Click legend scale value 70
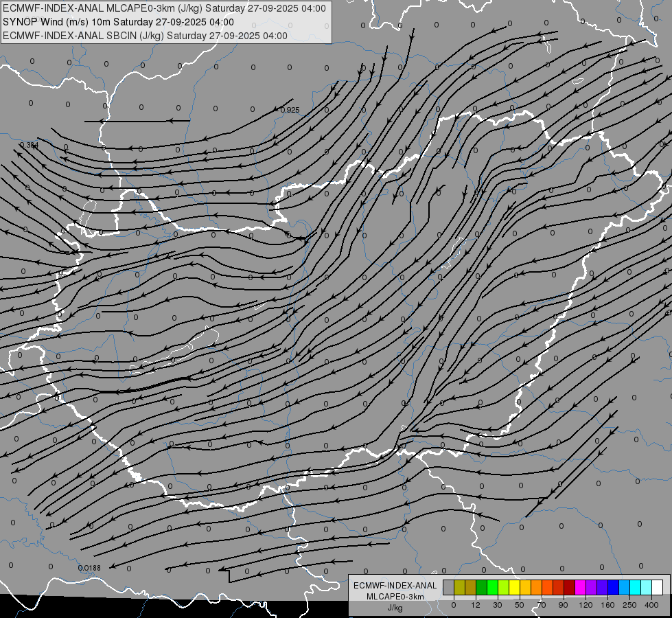This screenshot has height=618, width=672. pos(542,605)
